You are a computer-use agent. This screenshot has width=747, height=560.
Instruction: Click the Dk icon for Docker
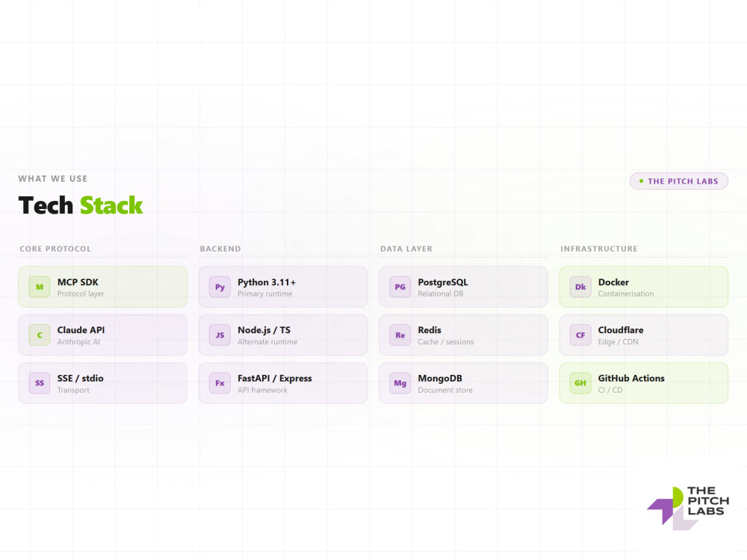[x=580, y=287]
